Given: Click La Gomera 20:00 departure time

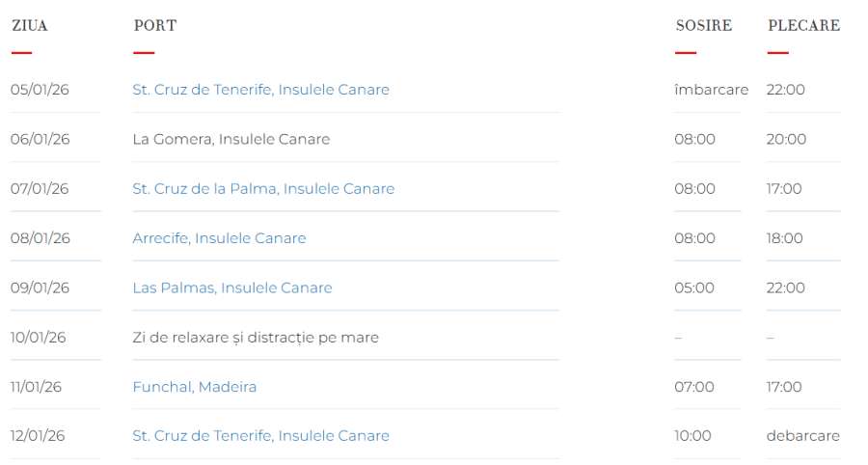Looking at the screenshot, I should 786,140.
